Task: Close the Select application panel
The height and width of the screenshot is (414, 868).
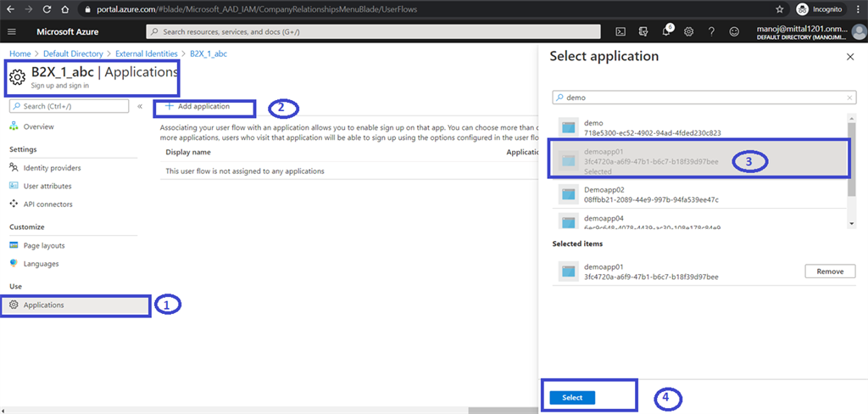Action: [x=850, y=57]
